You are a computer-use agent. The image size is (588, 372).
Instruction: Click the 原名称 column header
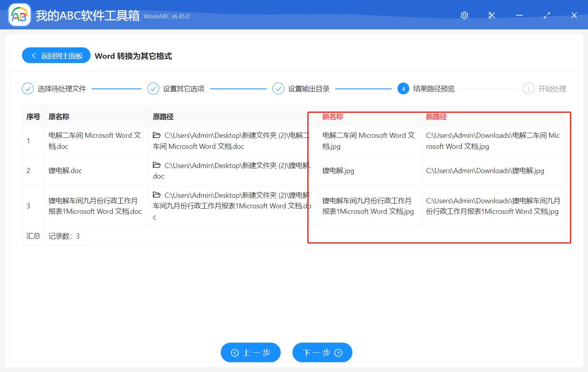coord(59,116)
